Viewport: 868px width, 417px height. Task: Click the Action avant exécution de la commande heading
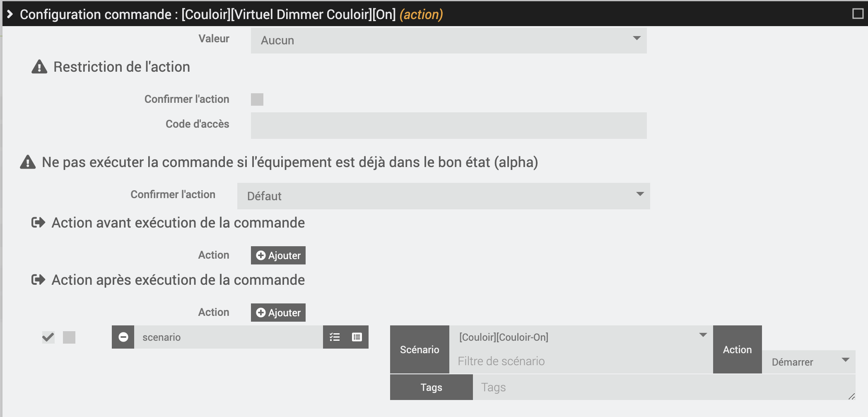(178, 223)
